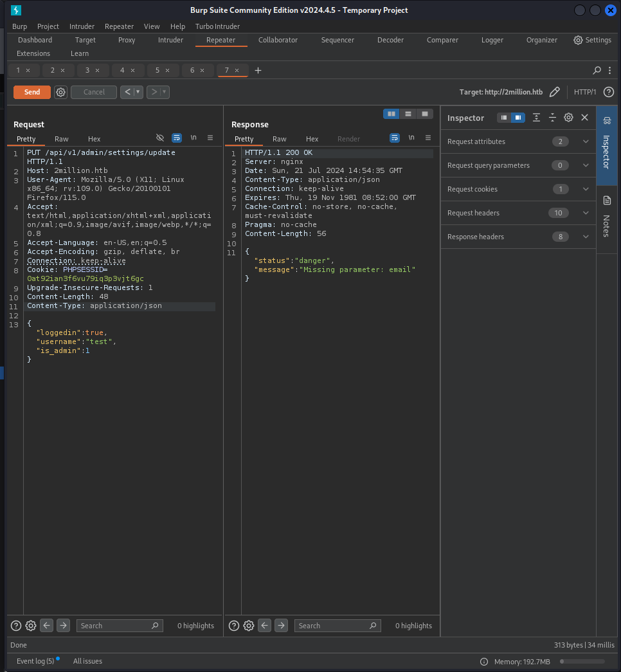
Task: Go to previous match in Response search
Action: [x=264, y=626]
